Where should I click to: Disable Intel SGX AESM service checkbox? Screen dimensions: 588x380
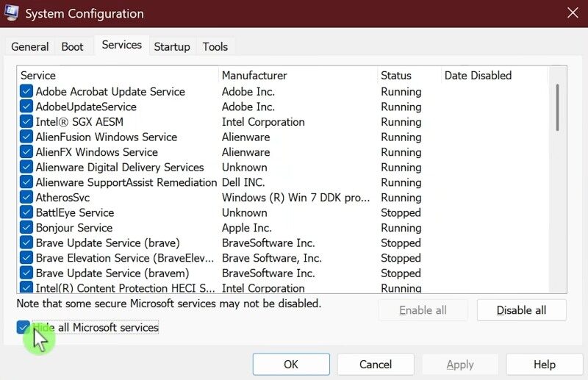26,121
